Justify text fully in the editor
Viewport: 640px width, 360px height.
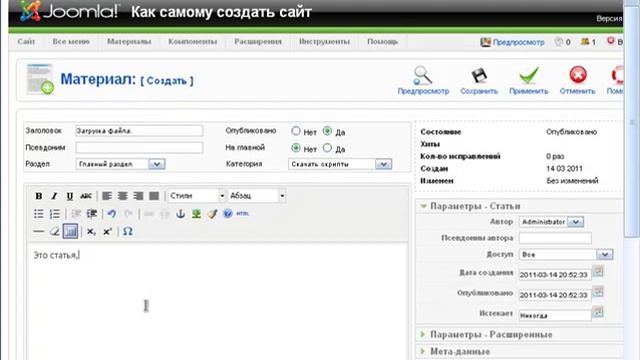[154, 196]
